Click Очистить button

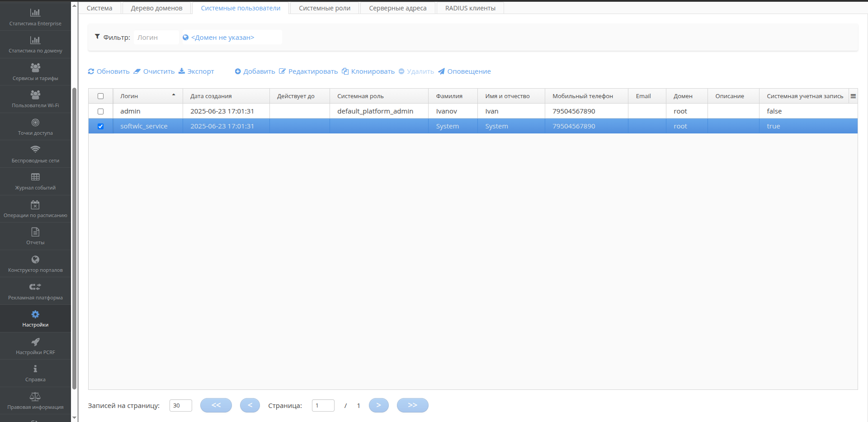pyautogui.click(x=154, y=71)
